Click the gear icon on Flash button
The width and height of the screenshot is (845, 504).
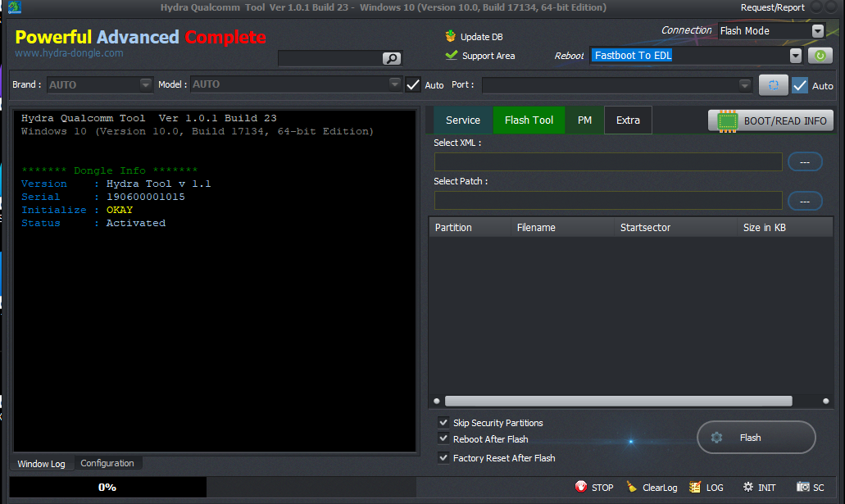pos(716,438)
